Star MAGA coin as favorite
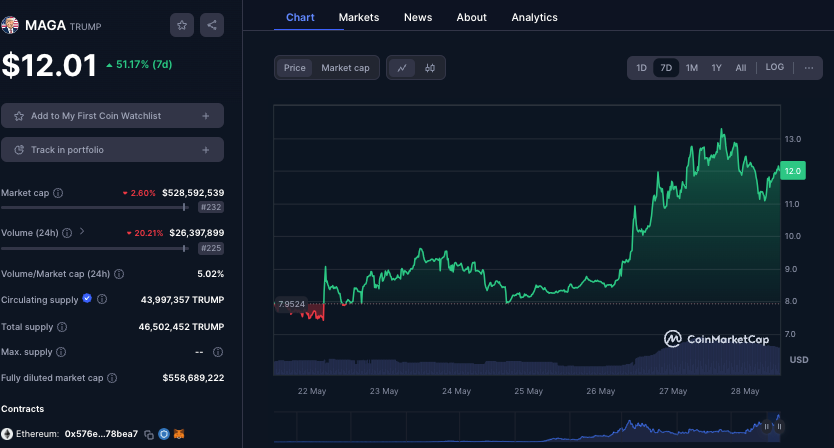The width and height of the screenshot is (834, 448). [x=182, y=25]
